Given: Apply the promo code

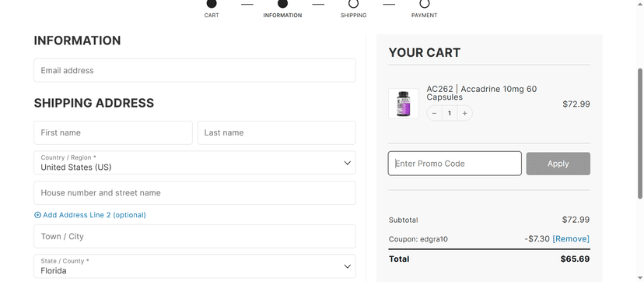Looking at the screenshot, I should pyautogui.click(x=558, y=164).
